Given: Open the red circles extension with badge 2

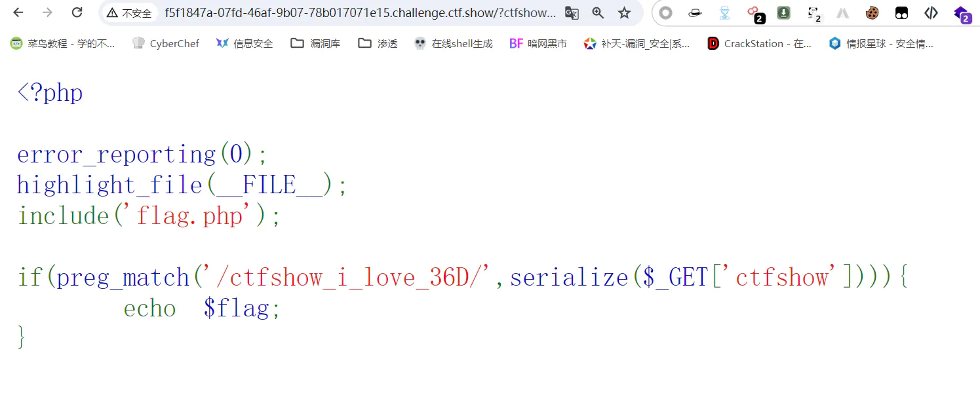Looking at the screenshot, I should 755,14.
